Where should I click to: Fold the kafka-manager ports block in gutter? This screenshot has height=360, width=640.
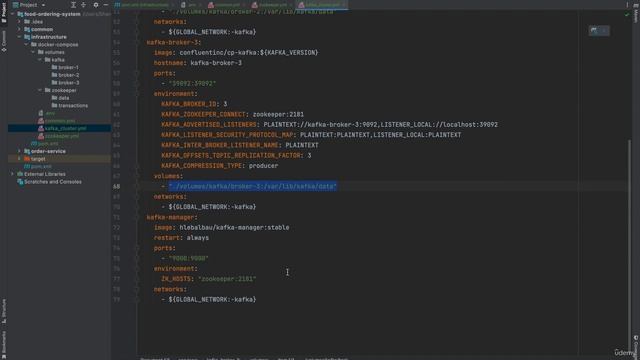click(x=138, y=248)
